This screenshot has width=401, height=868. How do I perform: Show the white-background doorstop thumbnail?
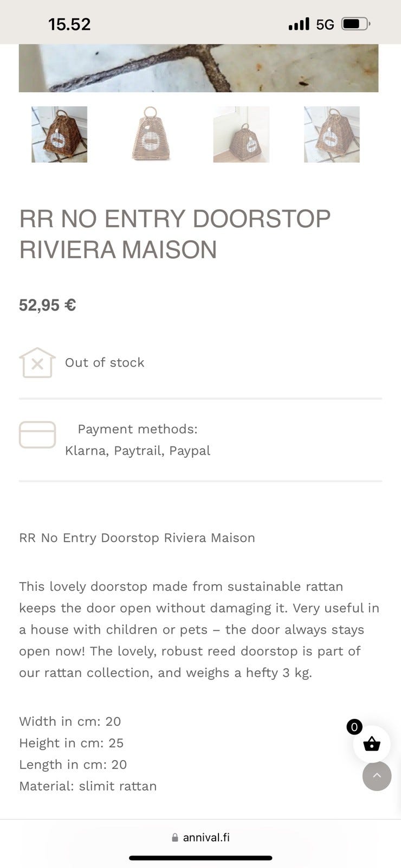pos(151,135)
